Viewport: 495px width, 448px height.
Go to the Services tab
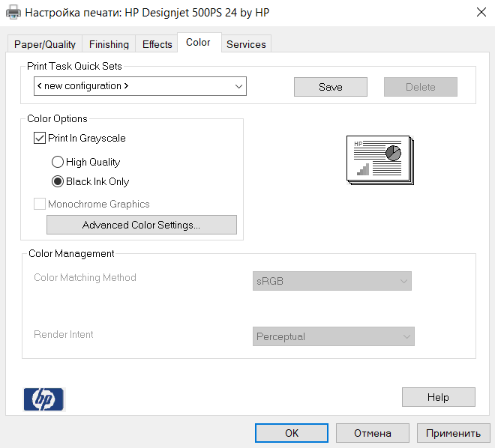pyautogui.click(x=246, y=44)
